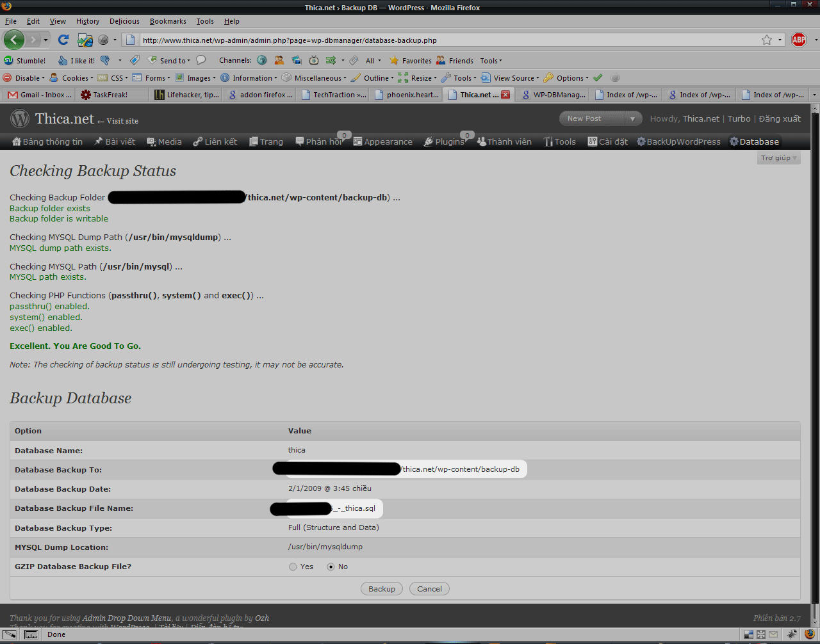Open the Miscellaneous dropdown
Viewport: 820px width, 644px height.
coord(314,78)
